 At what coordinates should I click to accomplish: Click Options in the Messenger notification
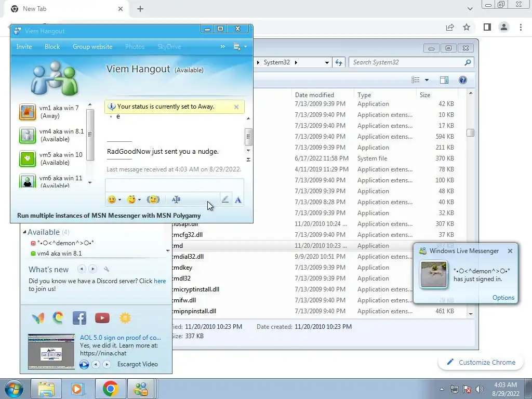[x=503, y=298]
